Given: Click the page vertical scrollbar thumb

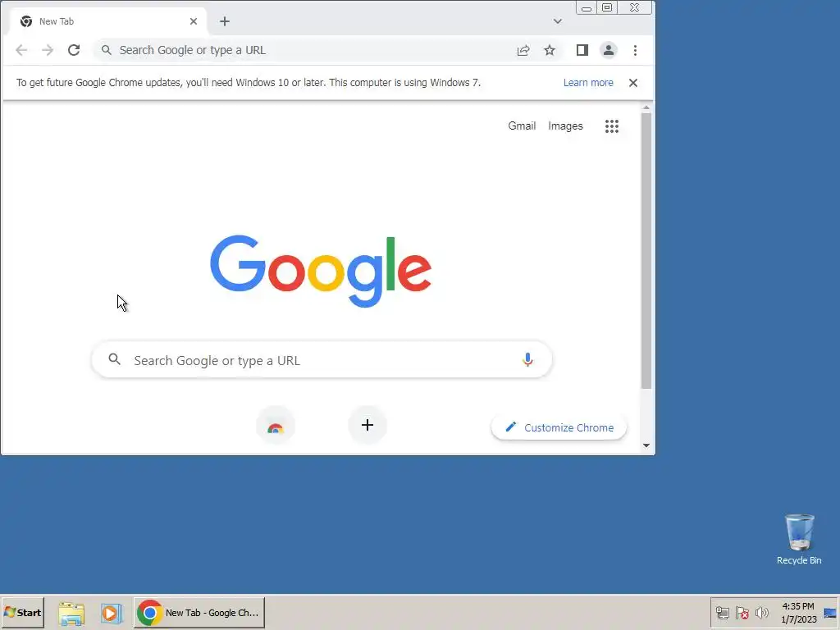Looking at the screenshot, I should (646, 251).
